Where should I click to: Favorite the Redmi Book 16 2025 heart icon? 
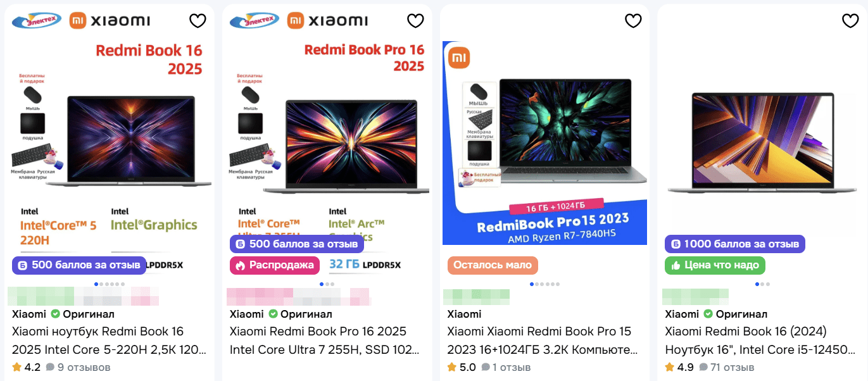tap(198, 21)
